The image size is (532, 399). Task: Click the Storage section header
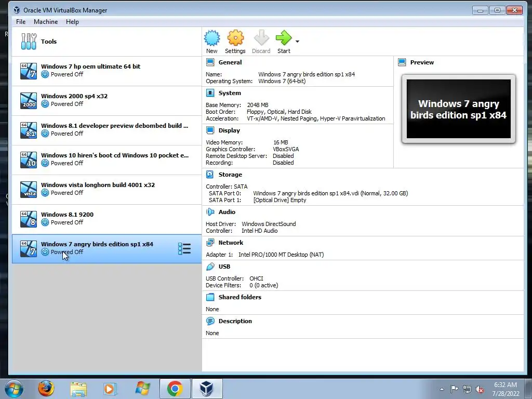coord(230,175)
